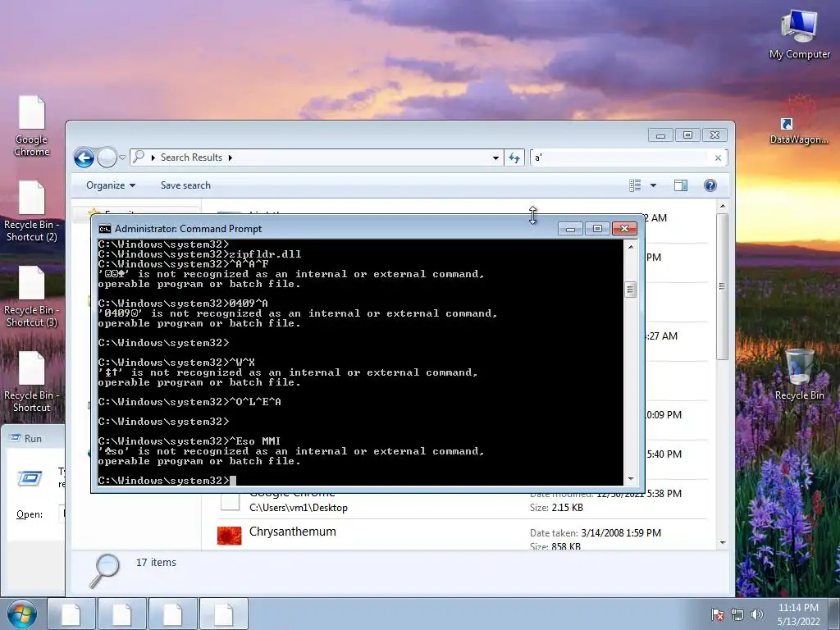Screen dimensions: 840x630
Task: Click the Windows Start orb
Action: coord(21,614)
